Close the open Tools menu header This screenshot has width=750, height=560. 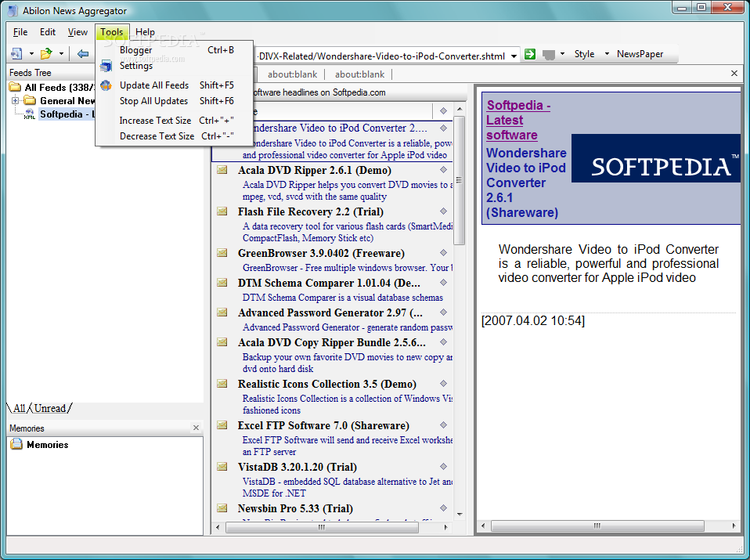pos(112,32)
